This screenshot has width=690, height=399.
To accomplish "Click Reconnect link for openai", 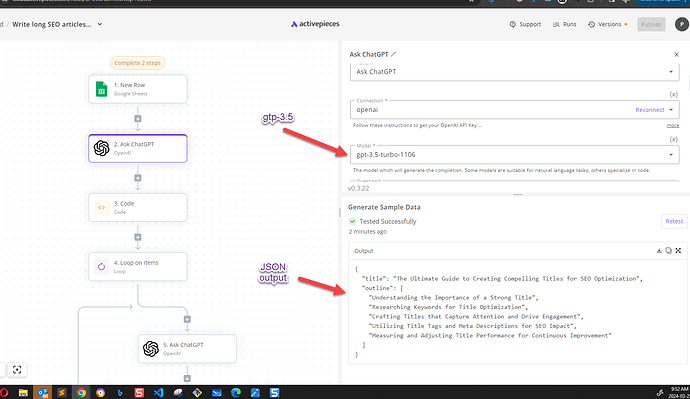I will [x=650, y=110].
